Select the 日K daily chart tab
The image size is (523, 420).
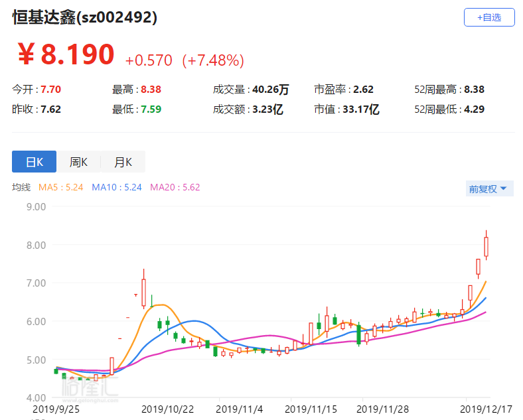point(34,162)
